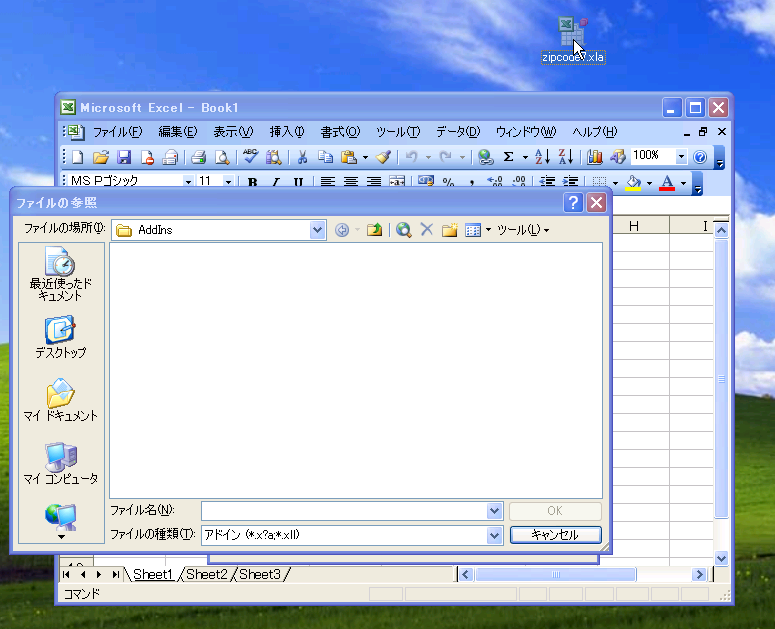Open the Tools menu in Excel menu bar
The height and width of the screenshot is (629, 775).
(398, 132)
